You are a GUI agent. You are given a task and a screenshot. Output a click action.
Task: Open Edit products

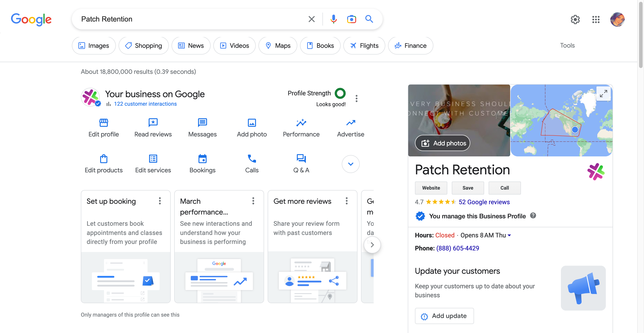tap(104, 164)
